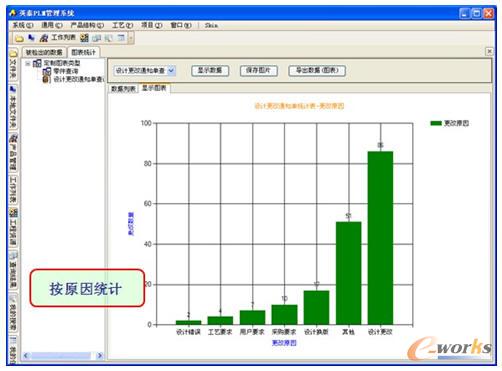Click the green 更改原因 legend swatch
The image size is (502, 371).
tap(436, 123)
